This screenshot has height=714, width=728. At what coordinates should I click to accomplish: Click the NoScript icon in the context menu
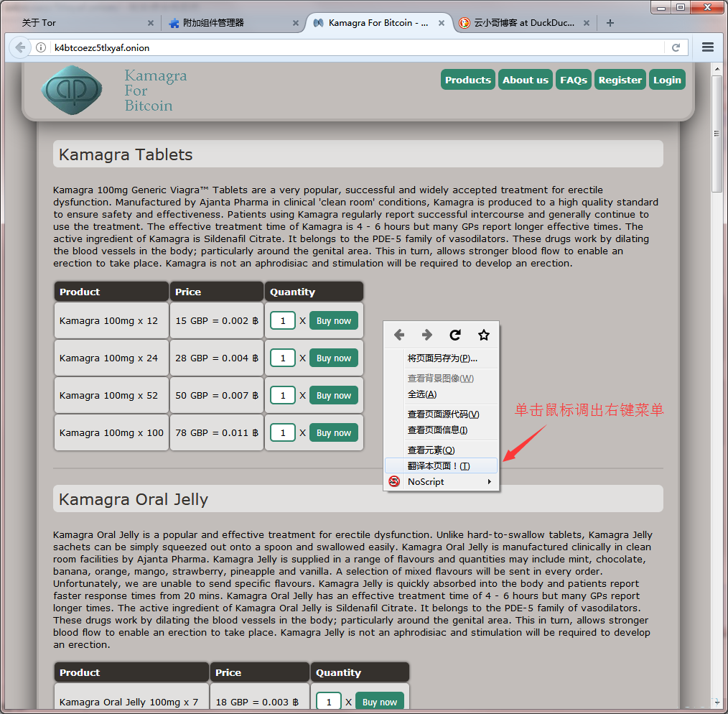pos(394,481)
